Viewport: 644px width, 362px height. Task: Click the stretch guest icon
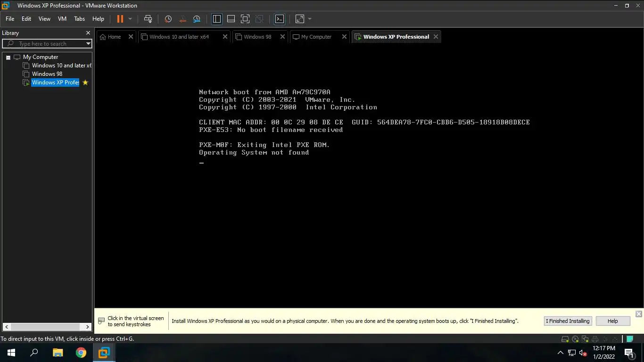click(300, 19)
